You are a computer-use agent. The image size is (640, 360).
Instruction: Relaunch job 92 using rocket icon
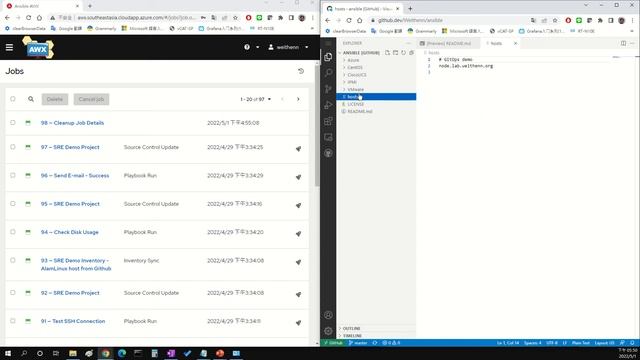[x=298, y=294]
